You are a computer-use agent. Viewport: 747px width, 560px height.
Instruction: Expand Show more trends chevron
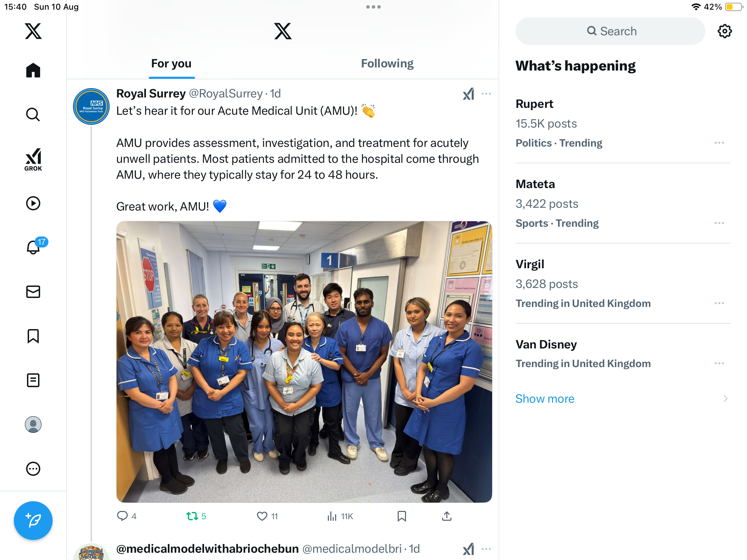[725, 399]
